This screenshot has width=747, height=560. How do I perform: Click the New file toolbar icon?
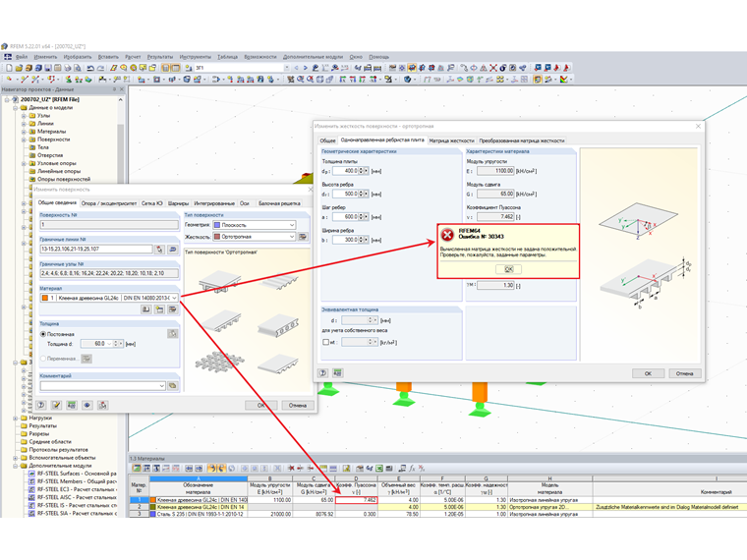coord(9,68)
